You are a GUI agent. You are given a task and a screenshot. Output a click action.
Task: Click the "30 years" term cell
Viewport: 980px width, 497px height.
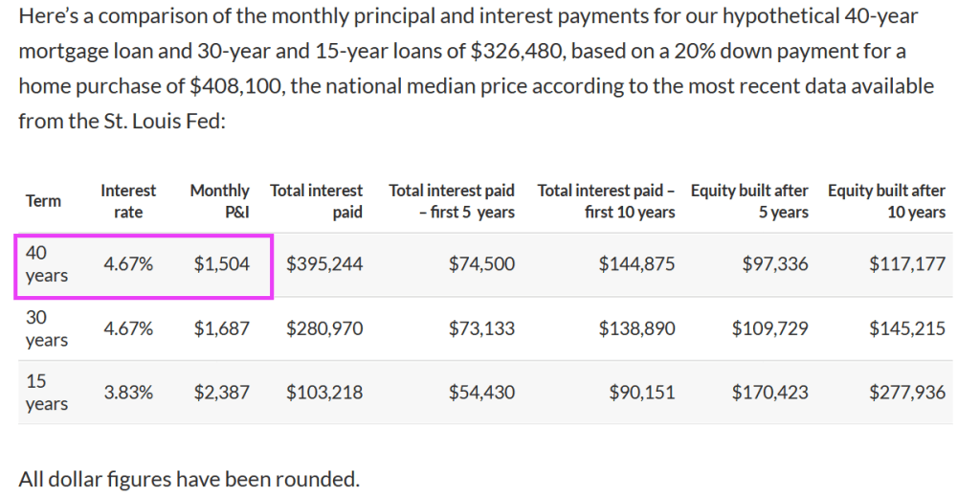tap(47, 328)
